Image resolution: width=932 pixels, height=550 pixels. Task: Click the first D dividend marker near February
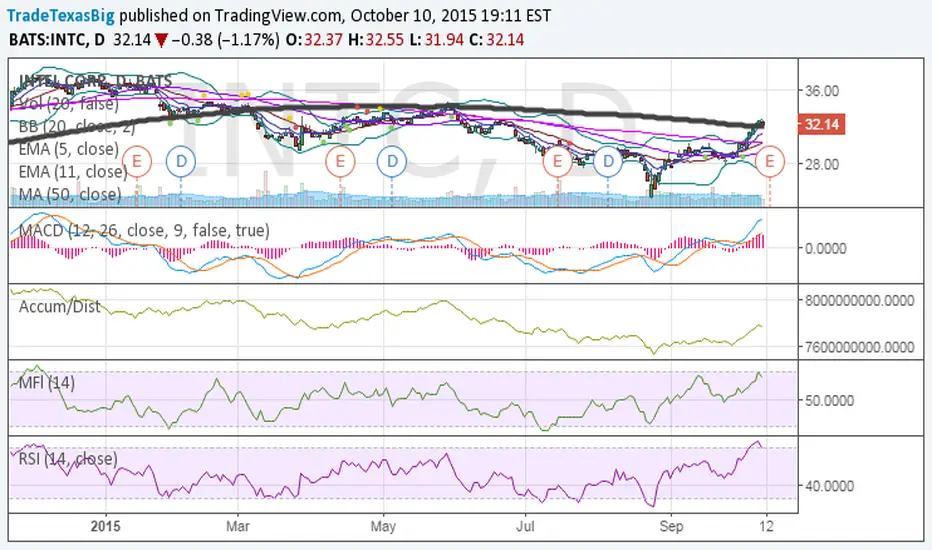coord(181,161)
